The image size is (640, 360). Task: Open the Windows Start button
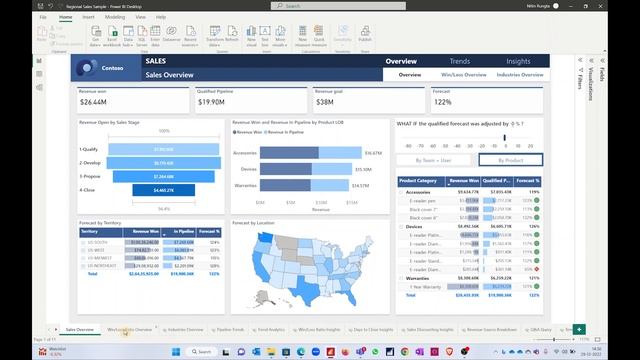(x=176, y=351)
